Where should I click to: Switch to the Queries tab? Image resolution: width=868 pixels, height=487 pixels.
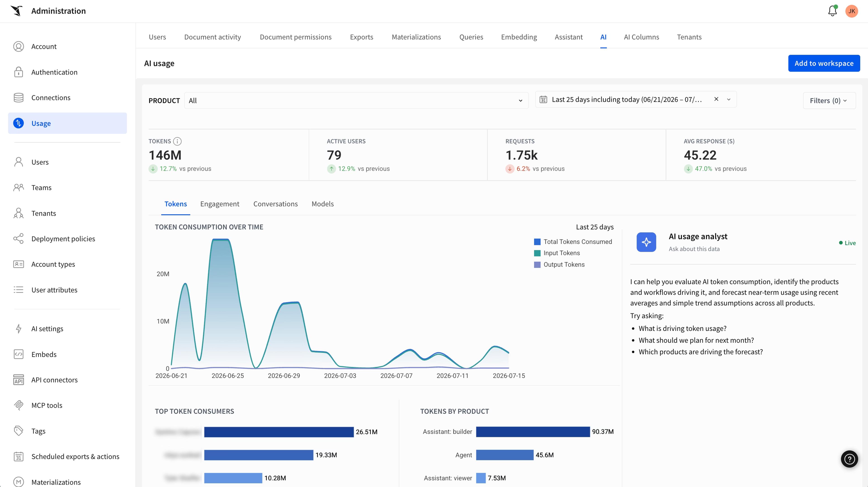(x=471, y=37)
